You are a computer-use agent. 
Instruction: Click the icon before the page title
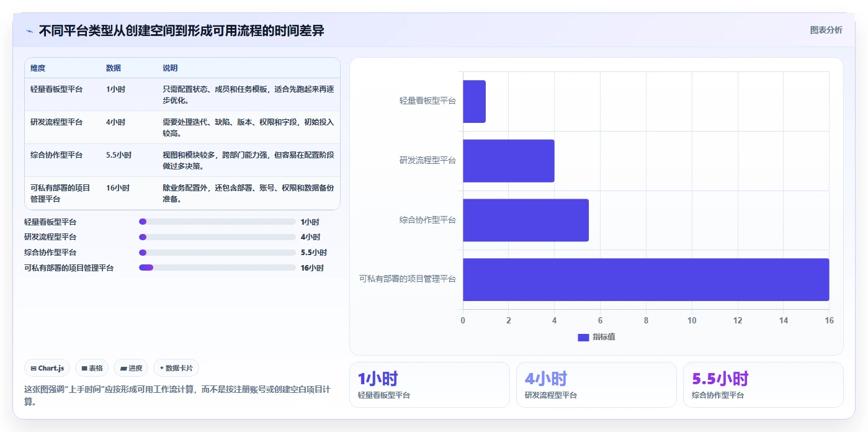[29, 31]
